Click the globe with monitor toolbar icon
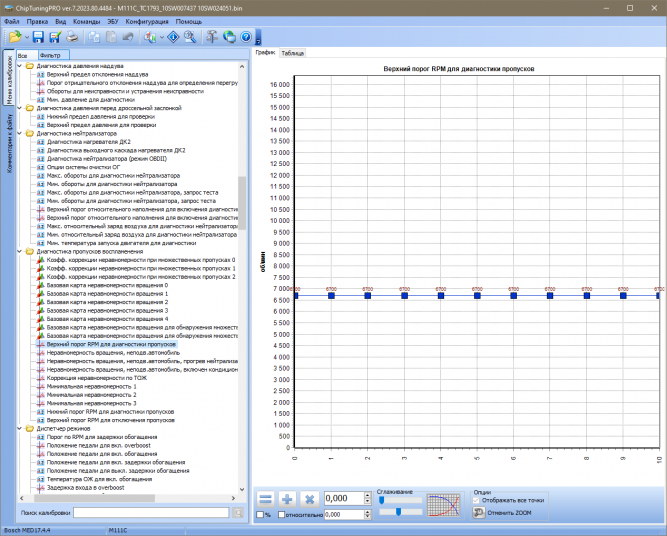 click(x=229, y=37)
